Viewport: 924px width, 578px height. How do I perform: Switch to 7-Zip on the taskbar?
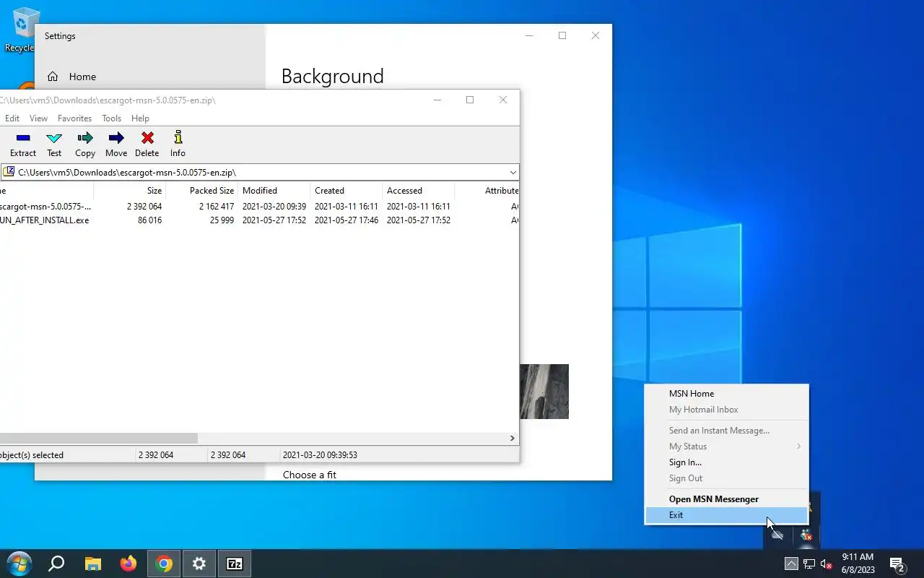[x=235, y=564]
